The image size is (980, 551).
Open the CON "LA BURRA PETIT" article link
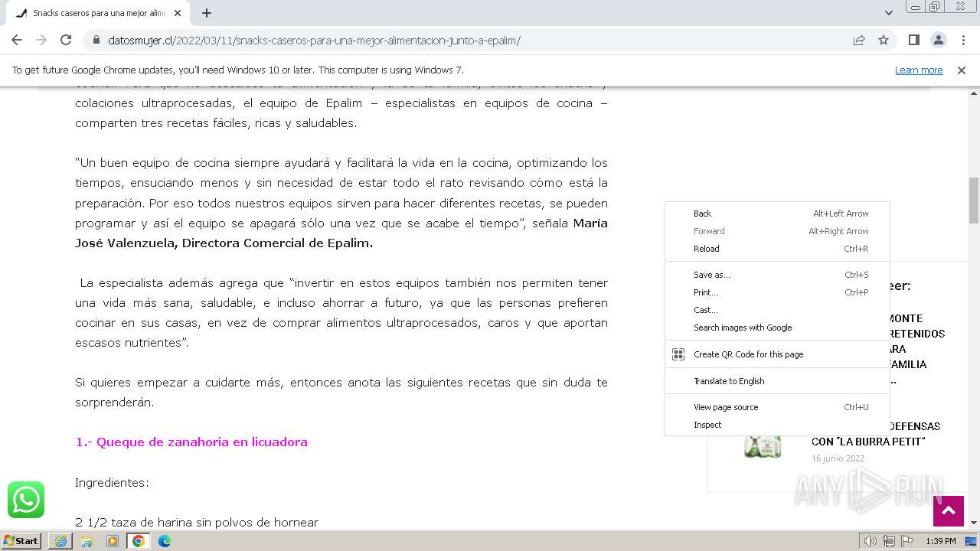[x=868, y=442]
